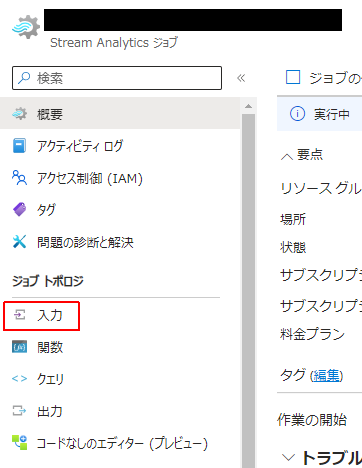Click the 出力 output arrow icon

pos(19,411)
